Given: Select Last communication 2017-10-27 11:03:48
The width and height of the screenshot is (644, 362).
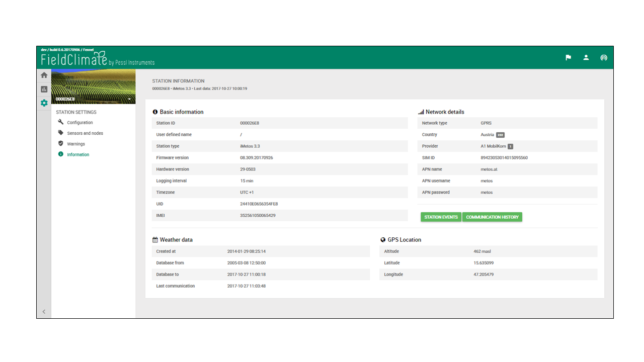Looking at the screenshot, I should pyautogui.click(x=247, y=286).
